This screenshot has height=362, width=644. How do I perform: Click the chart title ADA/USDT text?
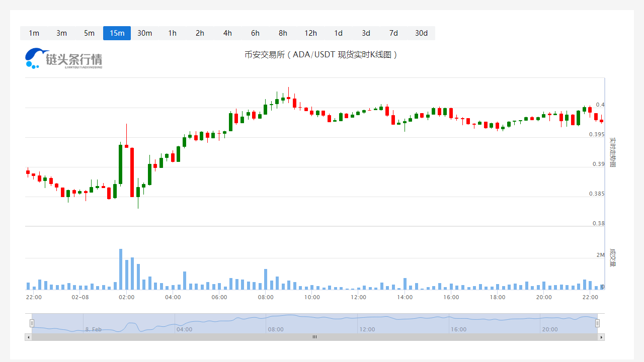coord(321,55)
